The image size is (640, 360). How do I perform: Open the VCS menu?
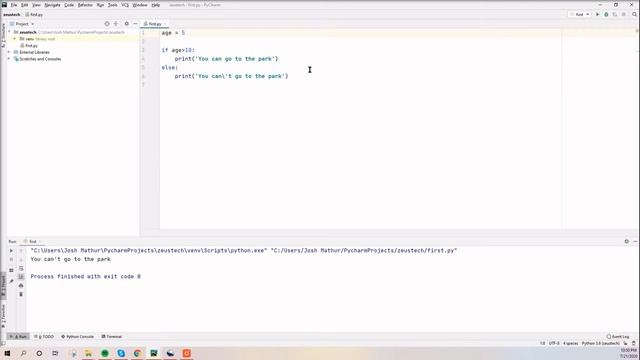tap(125, 5)
